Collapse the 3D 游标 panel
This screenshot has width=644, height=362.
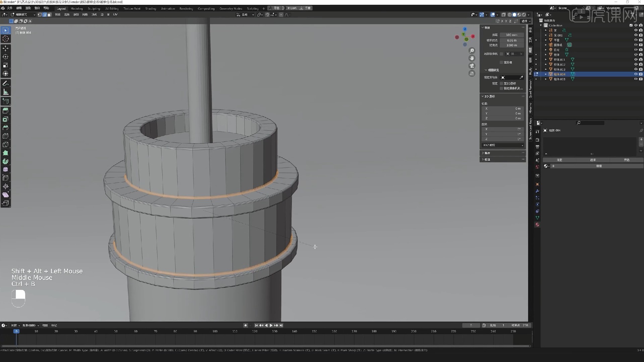[x=503, y=97]
